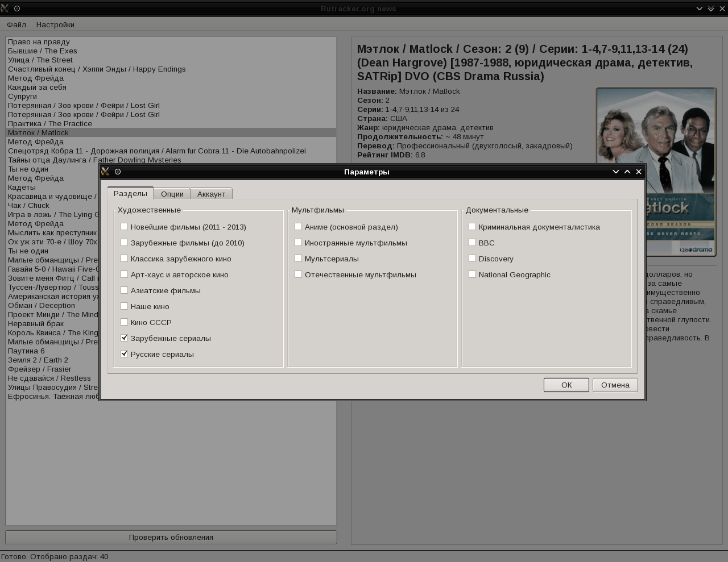This screenshot has height=562, width=728.
Task: Choose 'Фрейзер / Frasier' list entry
Action: [53, 369]
